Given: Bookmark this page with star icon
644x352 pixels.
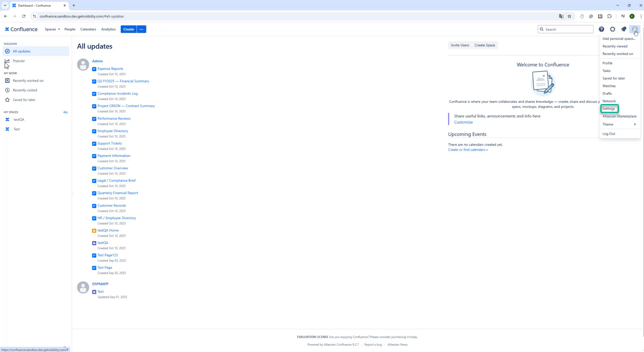Looking at the screenshot, I should click(569, 16).
